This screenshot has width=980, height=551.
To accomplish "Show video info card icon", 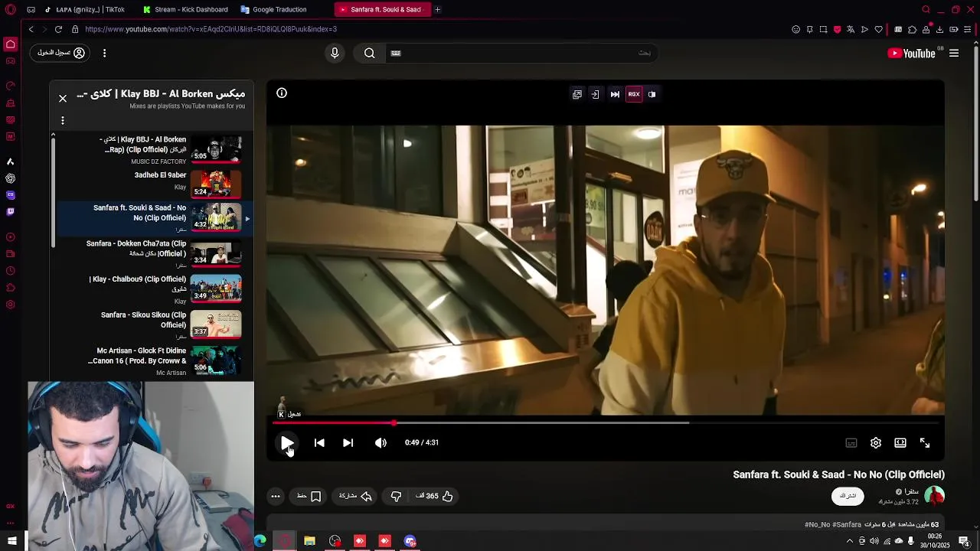I will pyautogui.click(x=282, y=93).
